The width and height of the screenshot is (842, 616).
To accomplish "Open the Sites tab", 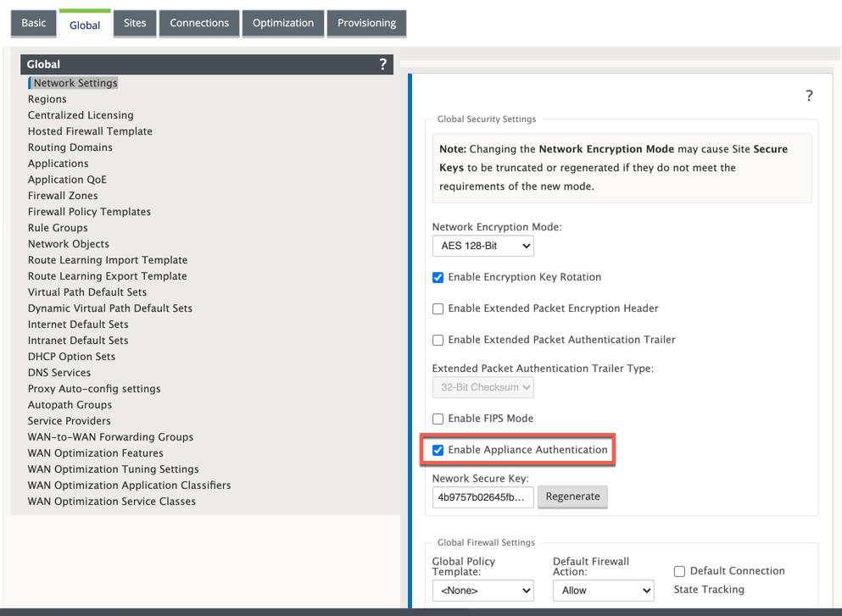I will (135, 23).
